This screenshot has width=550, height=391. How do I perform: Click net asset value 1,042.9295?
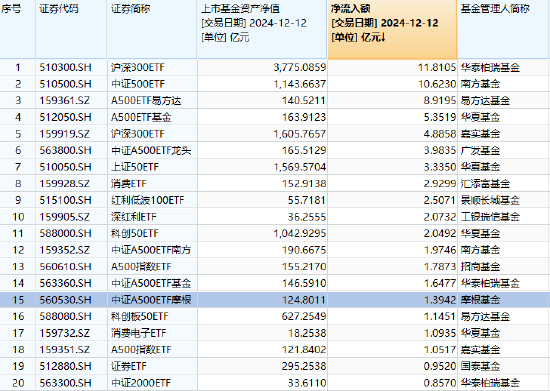[x=300, y=234]
